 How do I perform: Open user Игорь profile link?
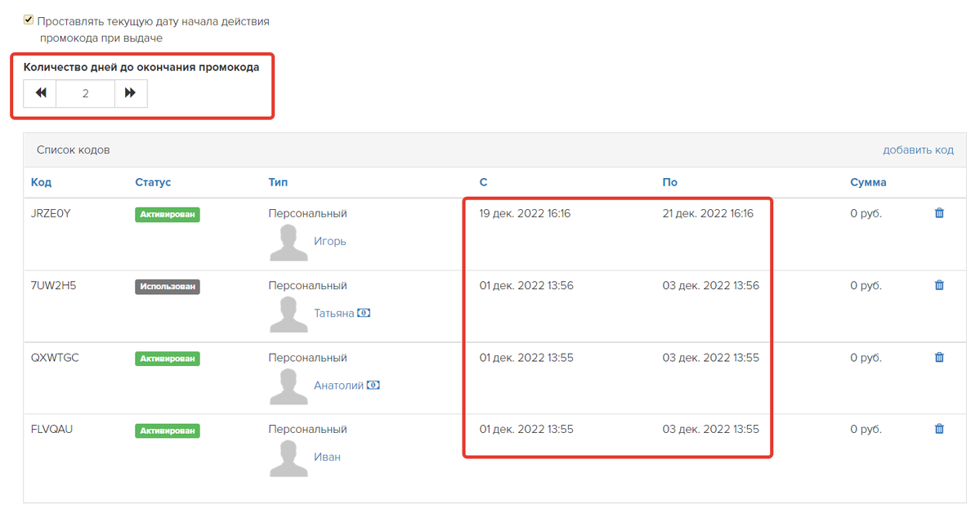pyautogui.click(x=329, y=241)
